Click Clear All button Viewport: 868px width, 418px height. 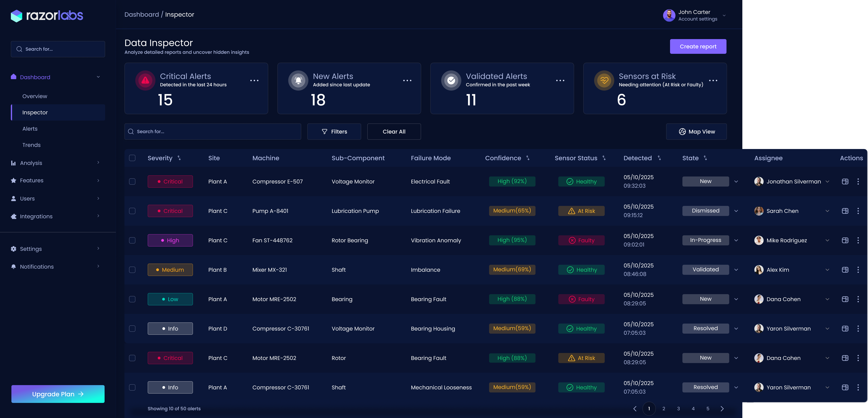tap(394, 132)
